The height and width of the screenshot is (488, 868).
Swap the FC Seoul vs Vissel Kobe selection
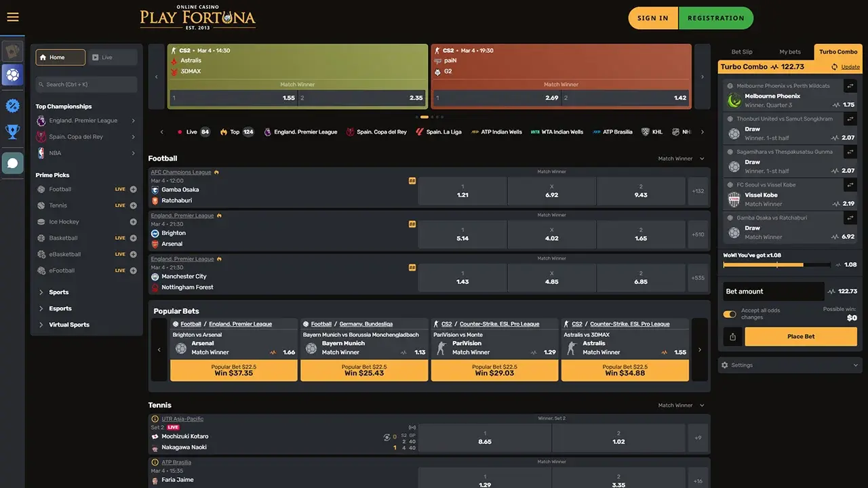pyautogui.click(x=850, y=185)
